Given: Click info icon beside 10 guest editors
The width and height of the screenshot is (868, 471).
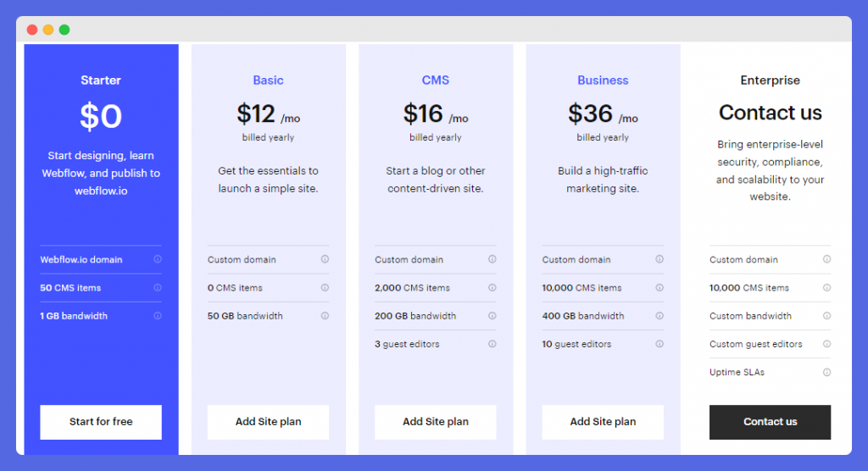Looking at the screenshot, I should [x=659, y=344].
